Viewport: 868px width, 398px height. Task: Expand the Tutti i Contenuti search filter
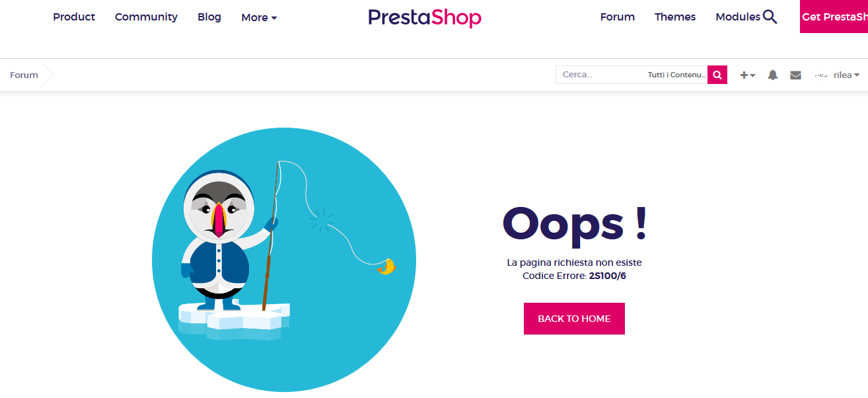pos(676,75)
